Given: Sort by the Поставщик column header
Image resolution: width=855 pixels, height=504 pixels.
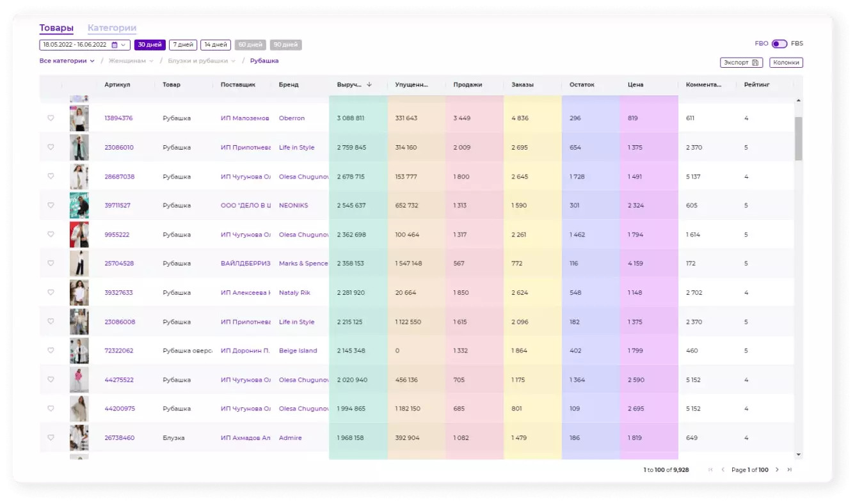Looking at the screenshot, I should tap(238, 84).
